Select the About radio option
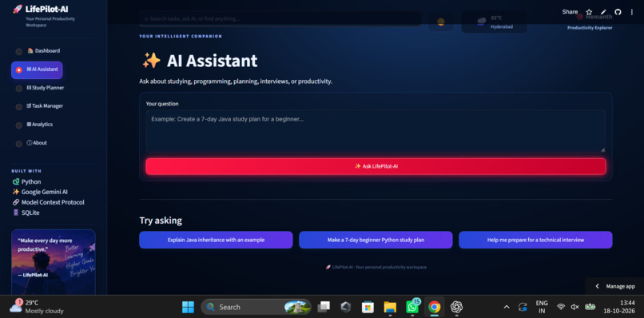The height and width of the screenshot is (318, 644). tap(19, 144)
